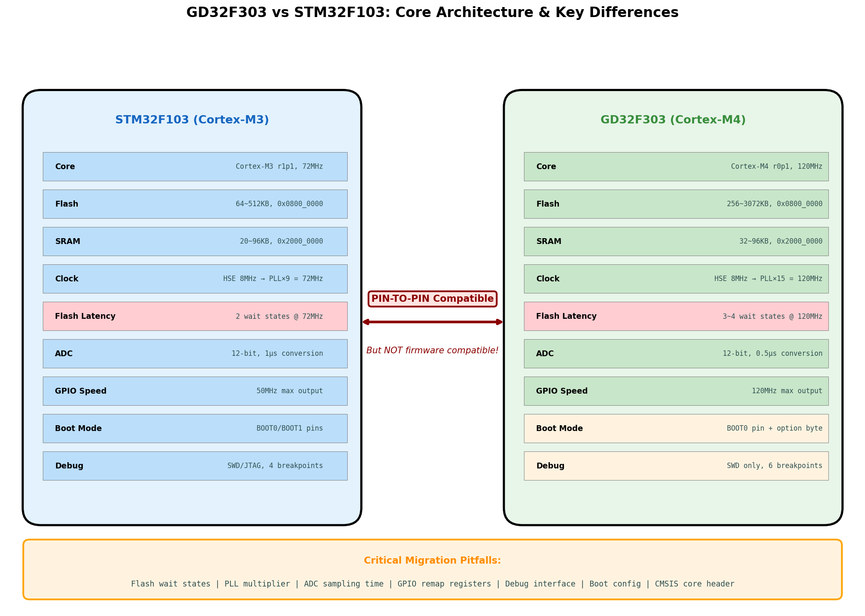Click the value "64~512KB, 0x0800_0000"
This screenshot has width=865, height=616.
[x=279, y=204]
